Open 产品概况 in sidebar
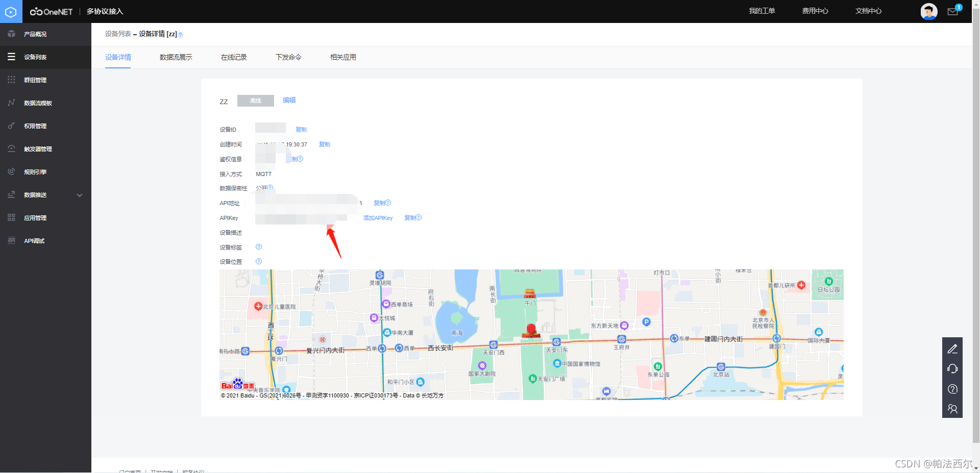Screen dimensions: 980x473 pyautogui.click(x=35, y=34)
